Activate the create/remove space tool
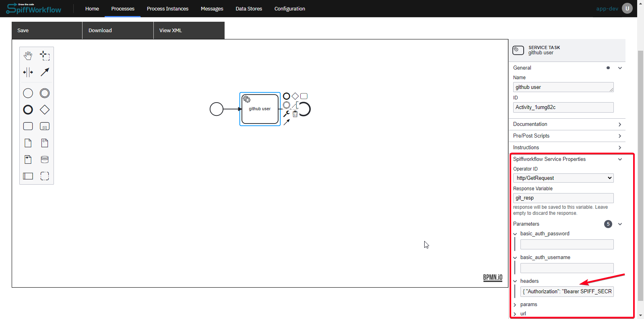The height and width of the screenshot is (319, 644). [x=28, y=72]
